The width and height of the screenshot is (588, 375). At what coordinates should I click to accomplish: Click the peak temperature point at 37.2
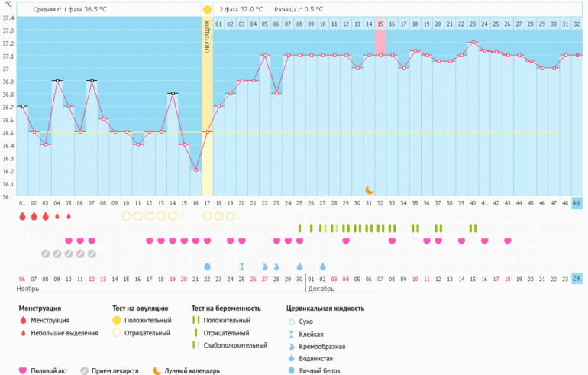473,43
